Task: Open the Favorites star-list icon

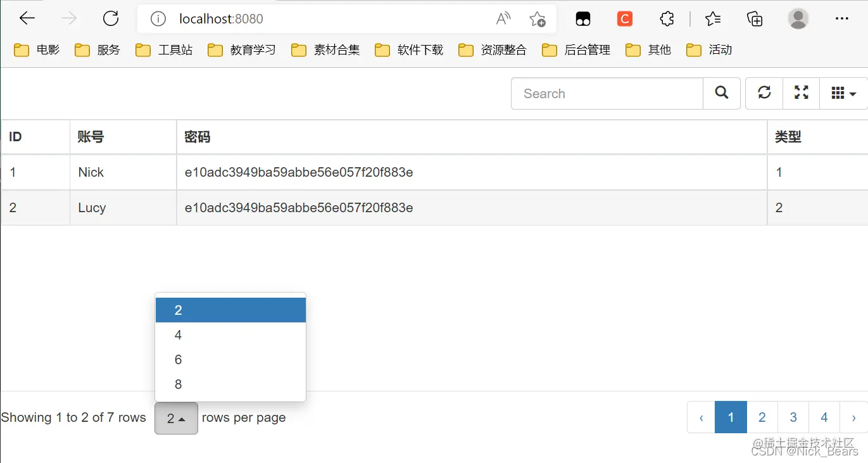Action: coord(713,18)
